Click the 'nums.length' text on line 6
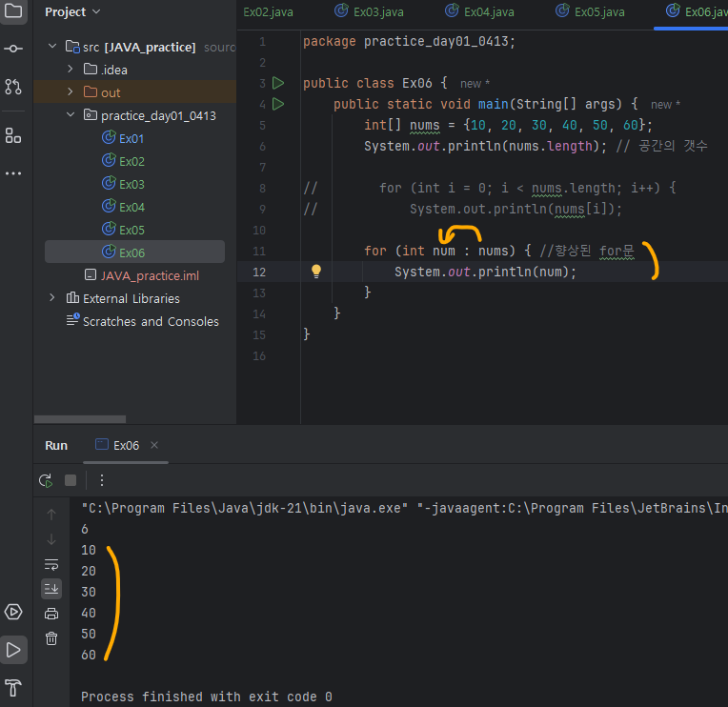Viewport: 728px width, 707px height. coord(550,146)
